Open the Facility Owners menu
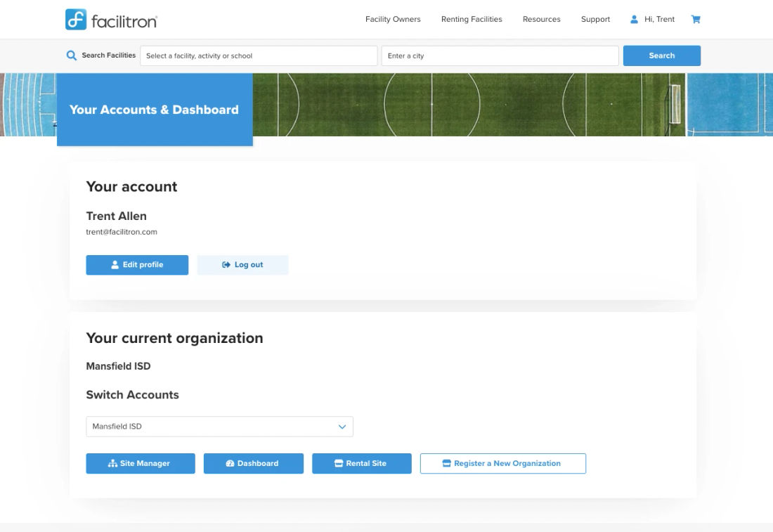 point(393,19)
